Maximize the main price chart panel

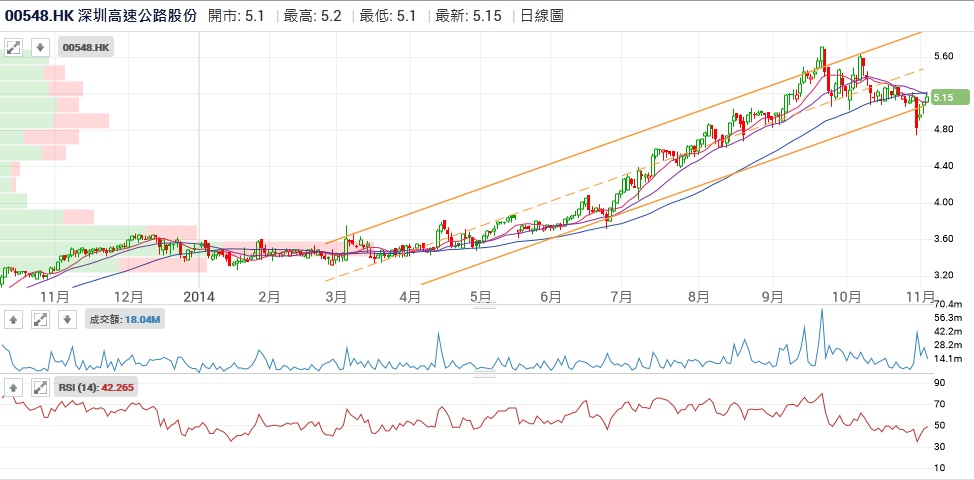[x=14, y=47]
